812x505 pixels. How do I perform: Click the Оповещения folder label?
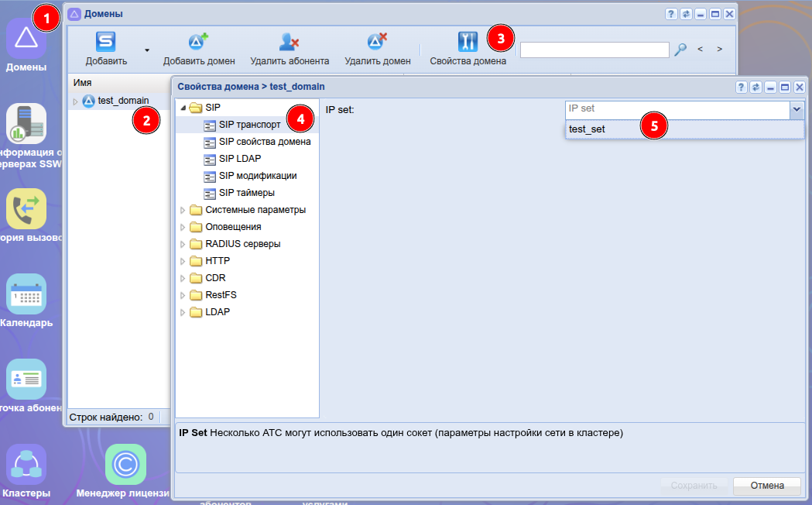(233, 228)
